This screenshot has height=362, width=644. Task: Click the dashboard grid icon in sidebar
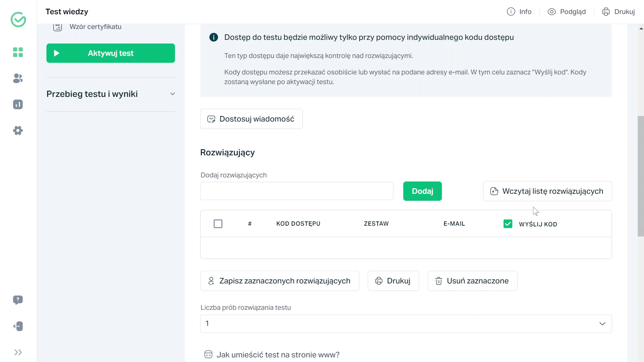tap(18, 53)
